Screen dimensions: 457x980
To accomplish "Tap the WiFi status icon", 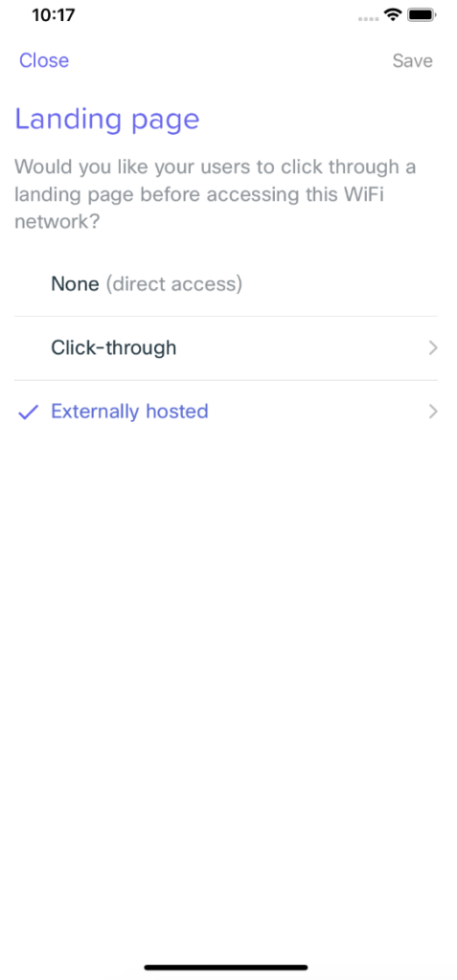I will [x=394, y=15].
